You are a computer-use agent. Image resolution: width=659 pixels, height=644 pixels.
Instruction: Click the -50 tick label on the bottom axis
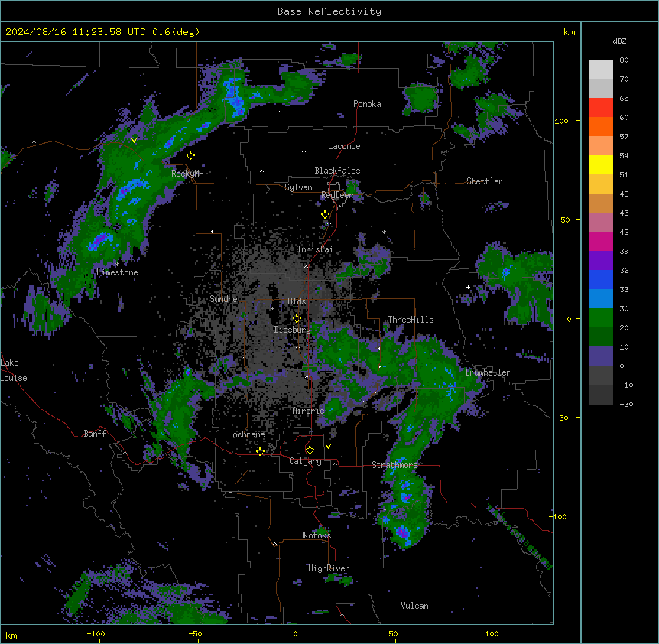[x=195, y=633]
